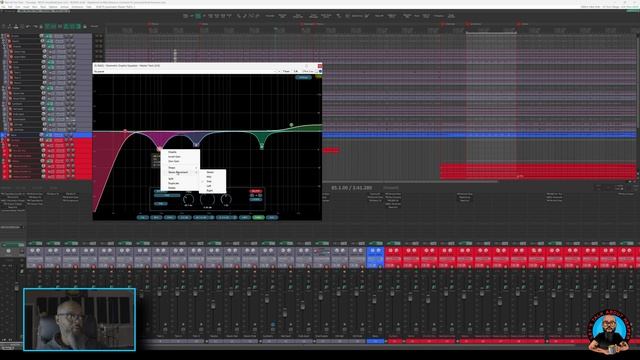Open the Actions menu
The image size is (640, 360).
[x=64, y=7]
